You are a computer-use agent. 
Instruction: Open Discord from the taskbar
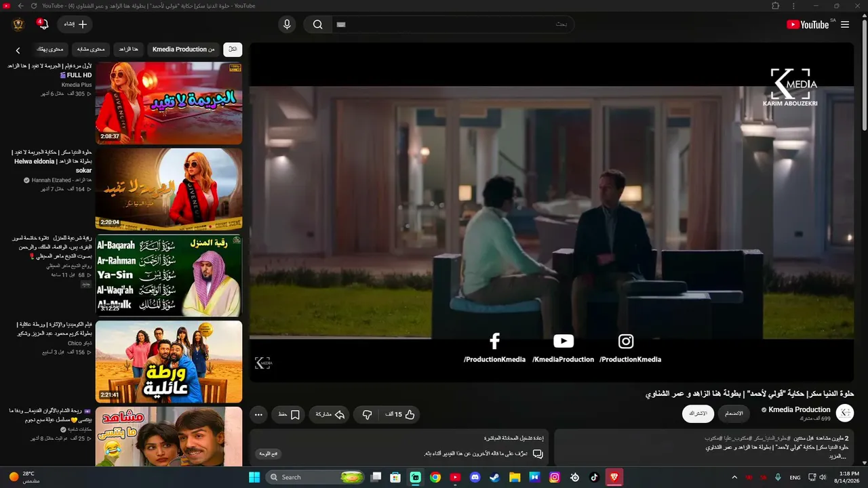pyautogui.click(x=475, y=477)
